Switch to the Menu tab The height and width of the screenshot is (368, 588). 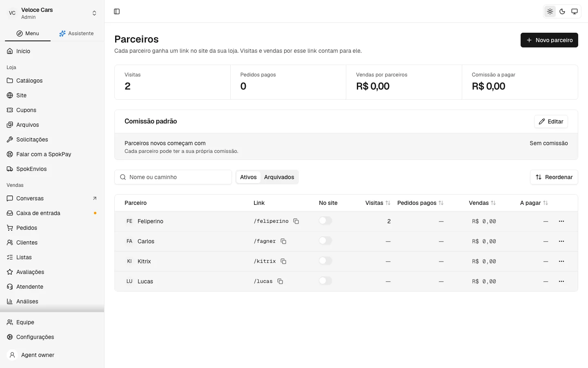coord(28,34)
